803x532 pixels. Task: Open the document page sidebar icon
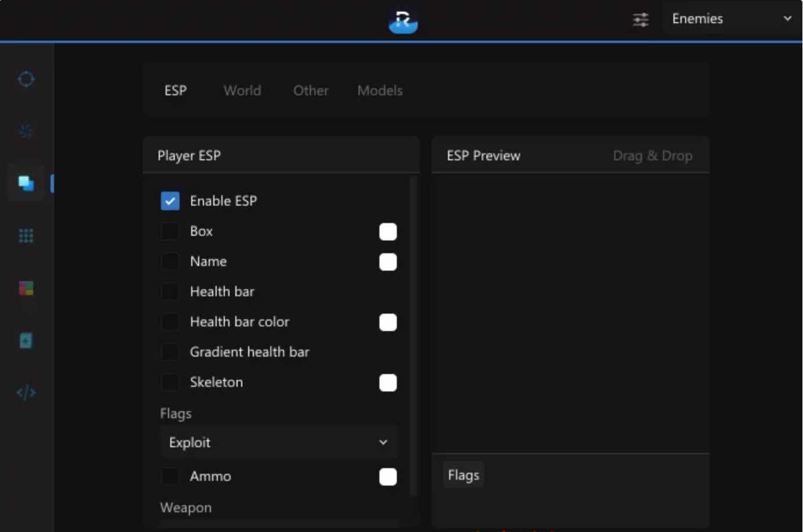coord(26,340)
